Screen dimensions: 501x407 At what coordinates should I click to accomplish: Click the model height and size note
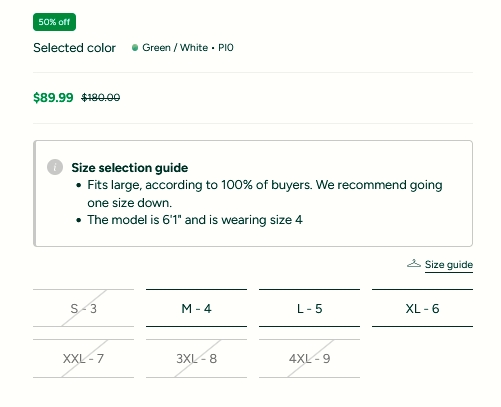(x=195, y=220)
